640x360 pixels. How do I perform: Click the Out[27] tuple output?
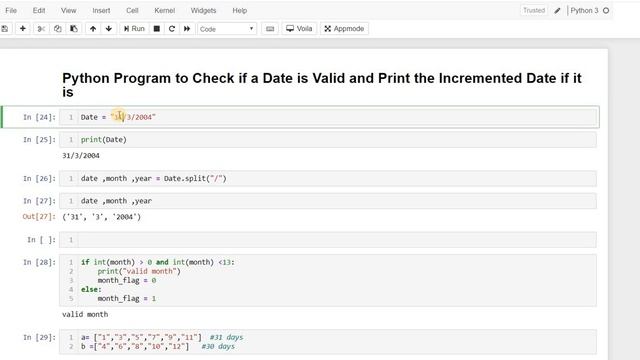(x=102, y=217)
